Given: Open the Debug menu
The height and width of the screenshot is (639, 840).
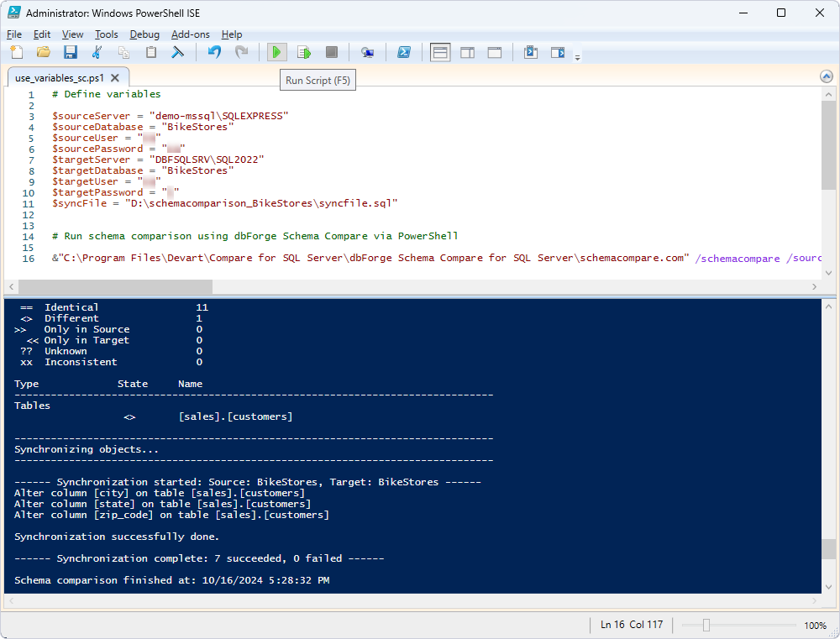Looking at the screenshot, I should coord(144,34).
